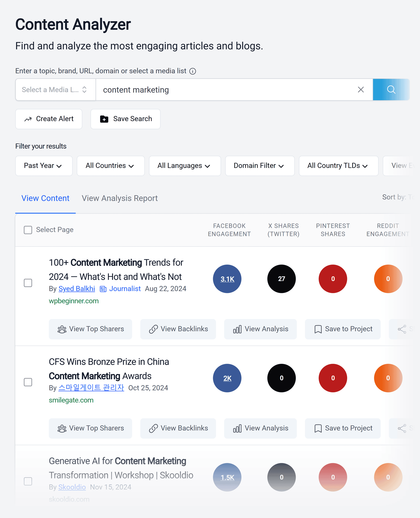
Task: Open the All Countries filter dropdown
Action: tap(111, 166)
